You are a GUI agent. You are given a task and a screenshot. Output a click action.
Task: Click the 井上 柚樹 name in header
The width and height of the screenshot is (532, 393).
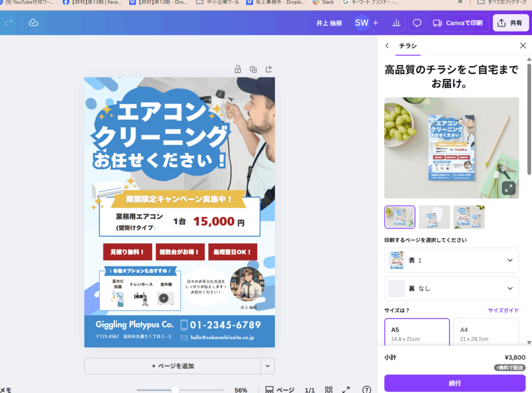pyautogui.click(x=329, y=23)
